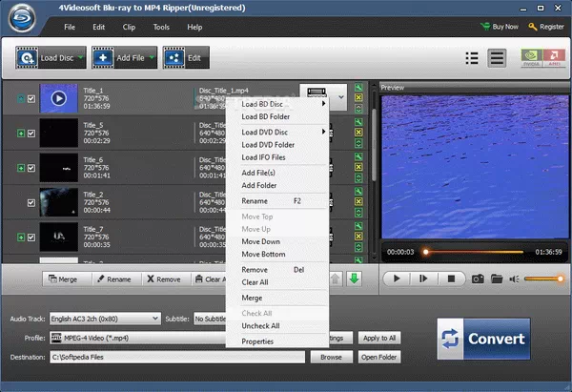Open output format dropdown for Title_1
The width and height of the screenshot is (572, 392).
[340, 97]
